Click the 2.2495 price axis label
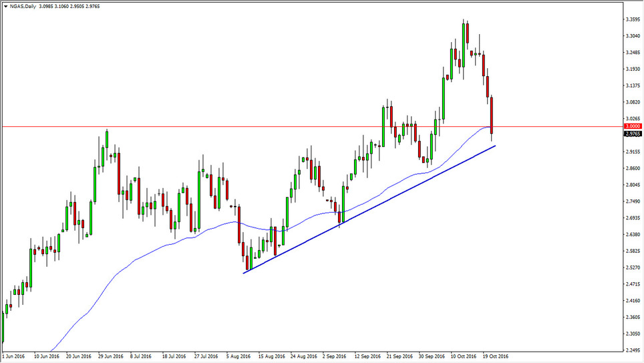 point(633,350)
